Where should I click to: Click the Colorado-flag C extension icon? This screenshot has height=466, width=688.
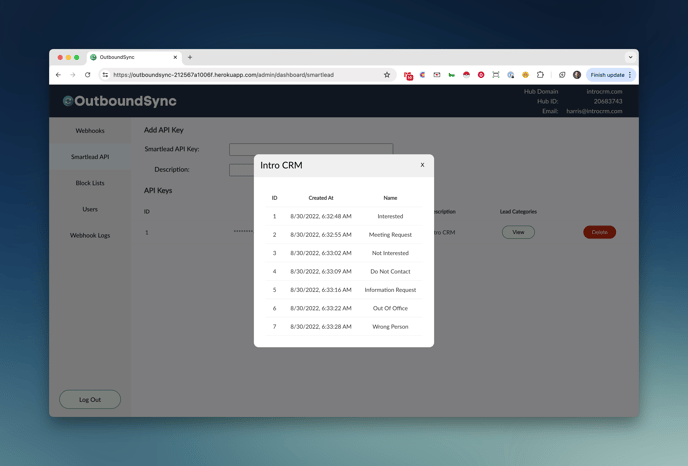(423, 75)
